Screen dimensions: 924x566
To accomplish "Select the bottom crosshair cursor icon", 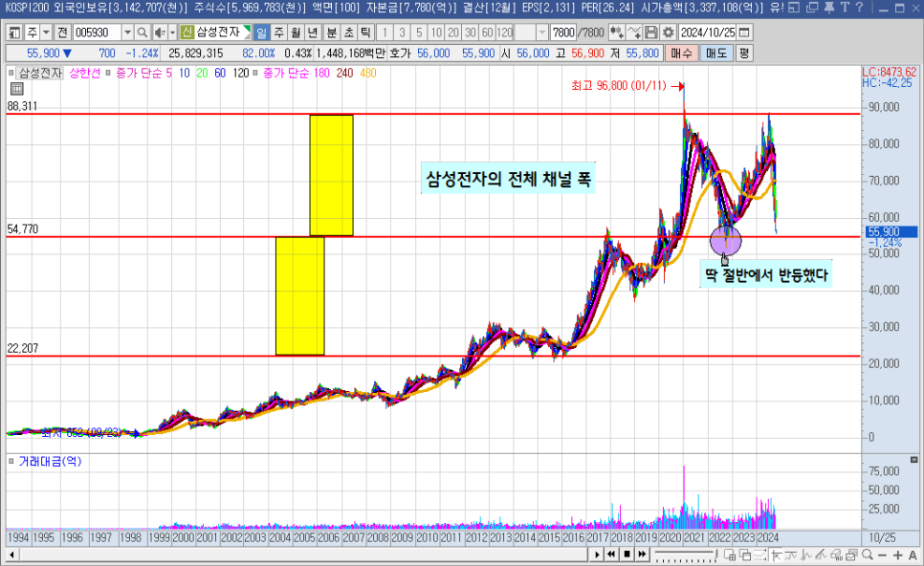I will (x=776, y=555).
